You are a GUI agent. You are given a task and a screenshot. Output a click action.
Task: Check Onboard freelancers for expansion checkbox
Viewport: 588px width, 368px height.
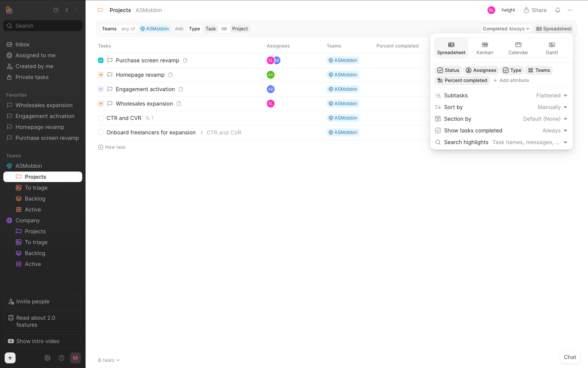(x=101, y=132)
